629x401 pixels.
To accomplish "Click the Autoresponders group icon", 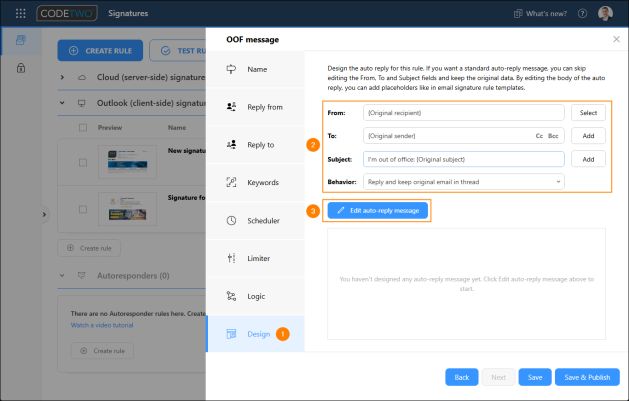I will point(82,275).
